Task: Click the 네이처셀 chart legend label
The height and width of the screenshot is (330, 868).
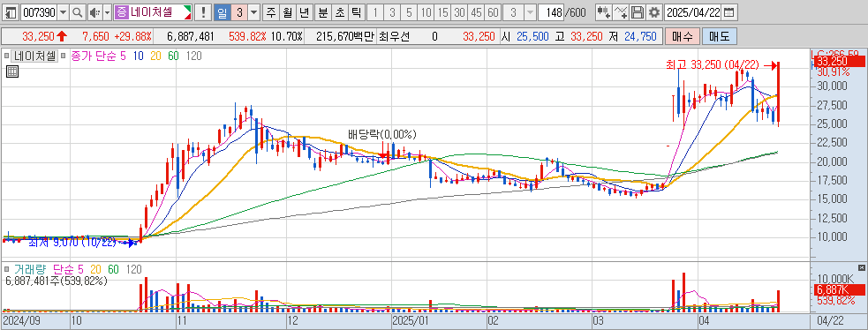Action: pos(34,56)
